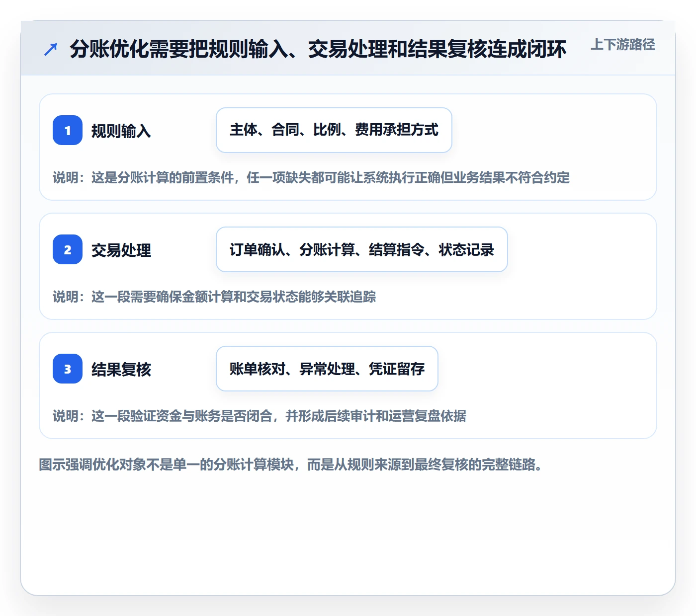Click the 结果复核 step heading
The width and height of the screenshot is (696, 616).
pyautogui.click(x=121, y=370)
